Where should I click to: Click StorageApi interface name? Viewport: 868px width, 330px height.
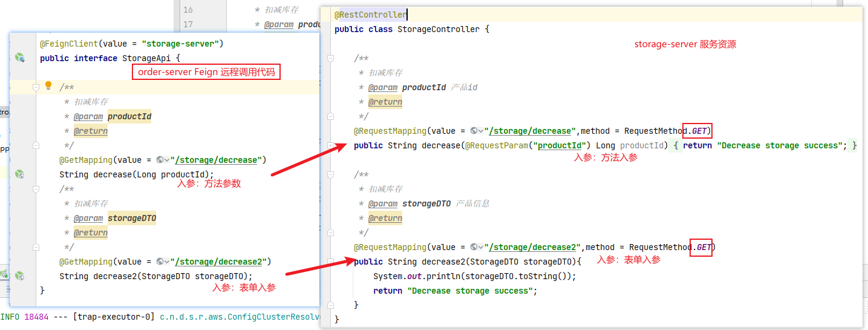click(146, 58)
